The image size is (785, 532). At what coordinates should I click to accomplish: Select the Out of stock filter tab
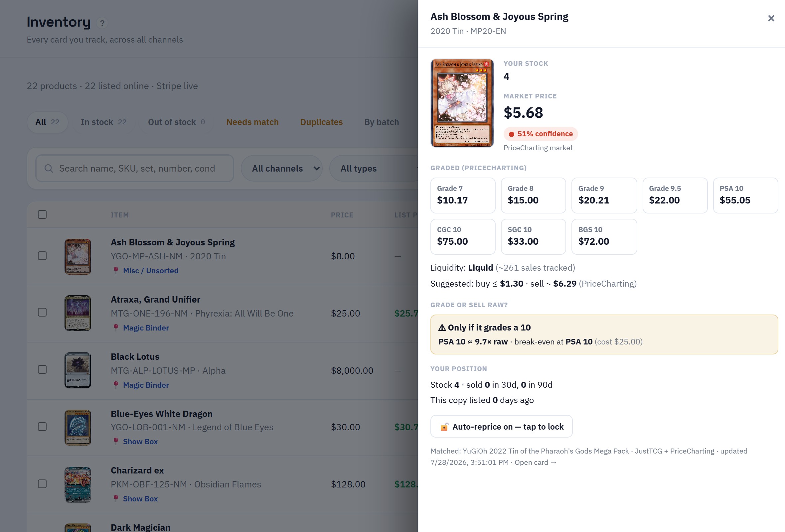tap(176, 122)
